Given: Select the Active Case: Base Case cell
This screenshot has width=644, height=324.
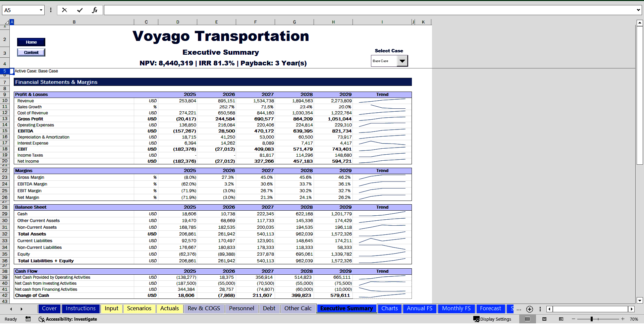Looking at the screenshot, I should tap(36, 71).
